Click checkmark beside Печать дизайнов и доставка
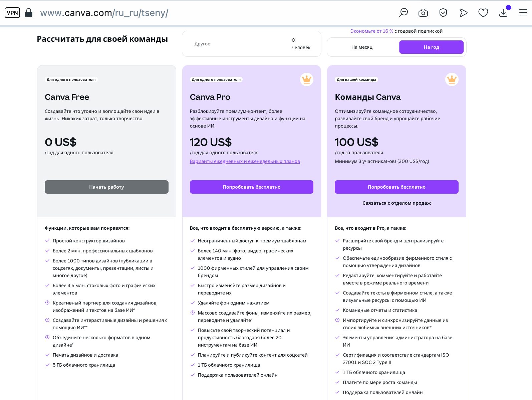Viewport: 532px width, 400px height. (x=47, y=355)
